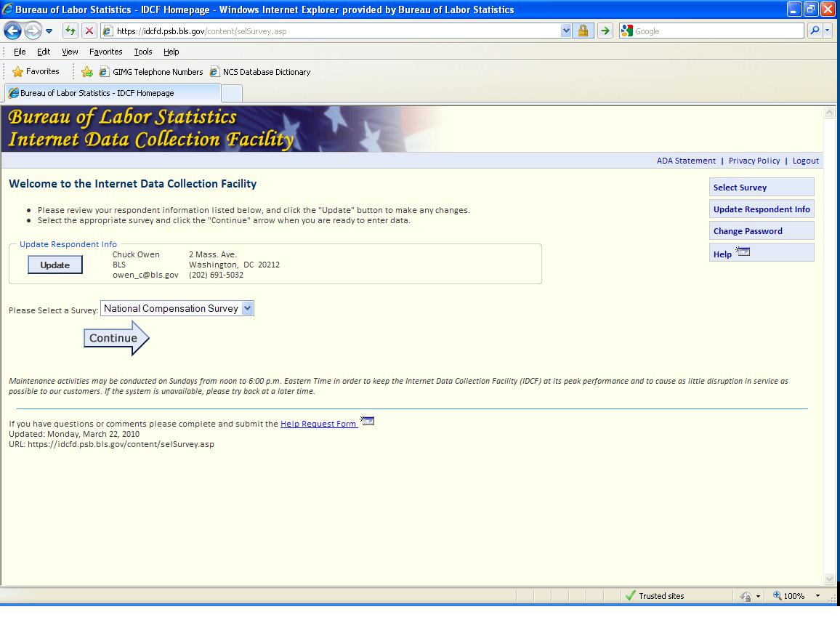Screen dimensions: 840x628
Task: Click the Add to Favorites Bar icon
Action: (86, 72)
